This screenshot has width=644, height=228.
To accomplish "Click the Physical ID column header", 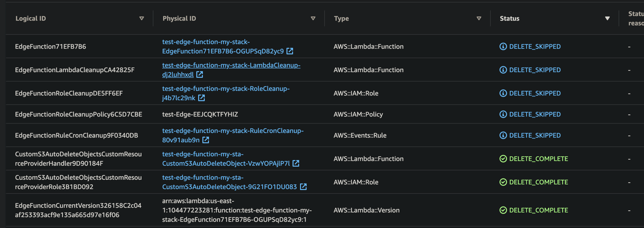I will click(179, 19).
